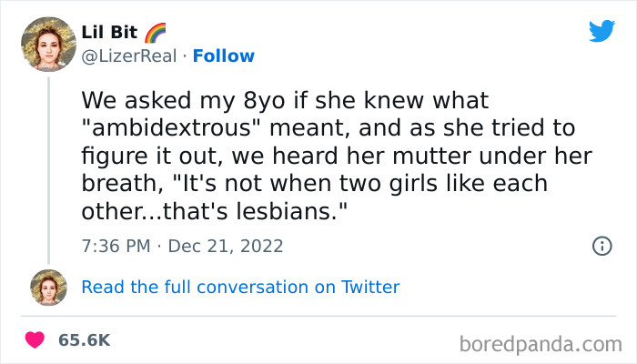This screenshot has width=637, height=364.
Task: Click the small avatar beside conversation link
Action: point(48,287)
